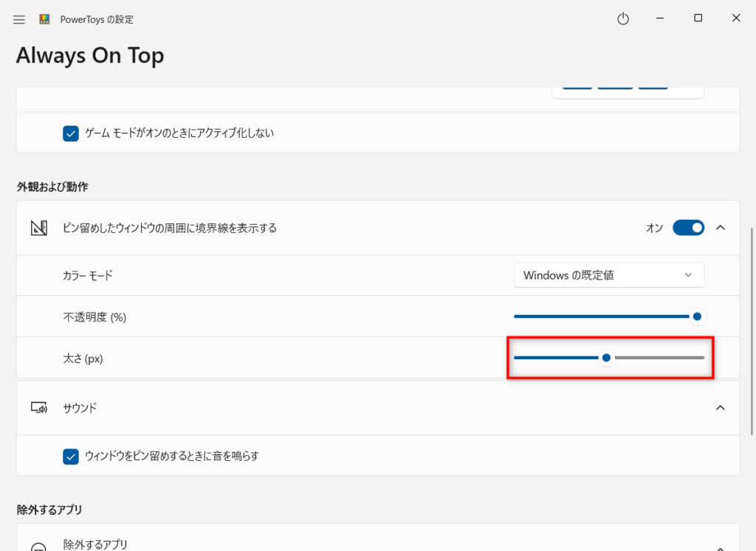Maximize the PowerToys settings window
The image size is (756, 551).
[698, 18]
